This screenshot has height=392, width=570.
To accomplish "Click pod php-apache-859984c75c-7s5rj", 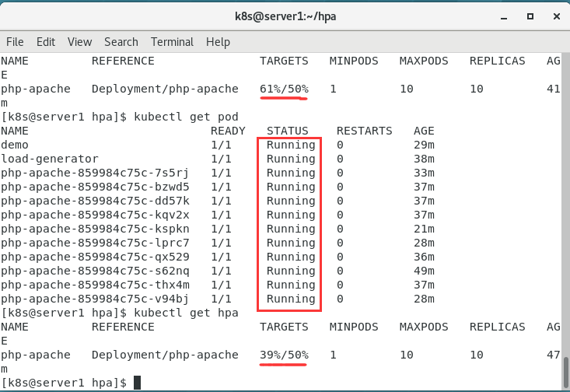I will pyautogui.click(x=95, y=173).
